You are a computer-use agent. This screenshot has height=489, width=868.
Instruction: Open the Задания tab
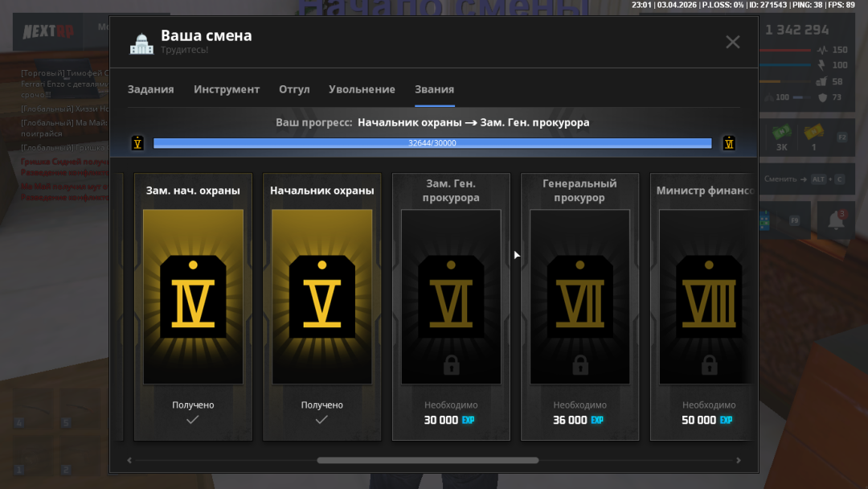(150, 89)
